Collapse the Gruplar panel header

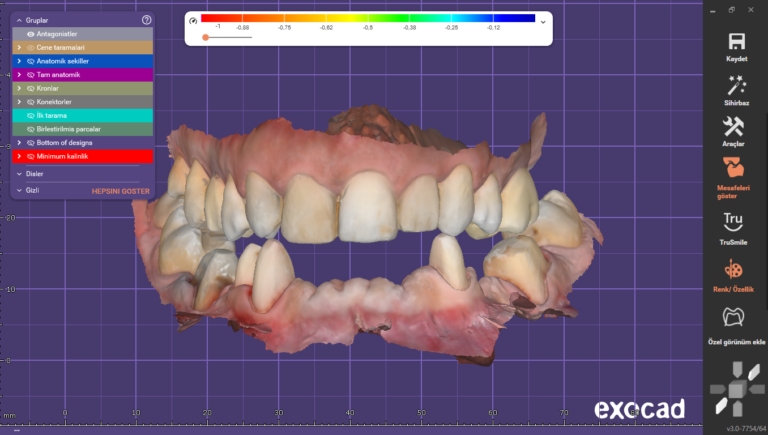[19, 20]
